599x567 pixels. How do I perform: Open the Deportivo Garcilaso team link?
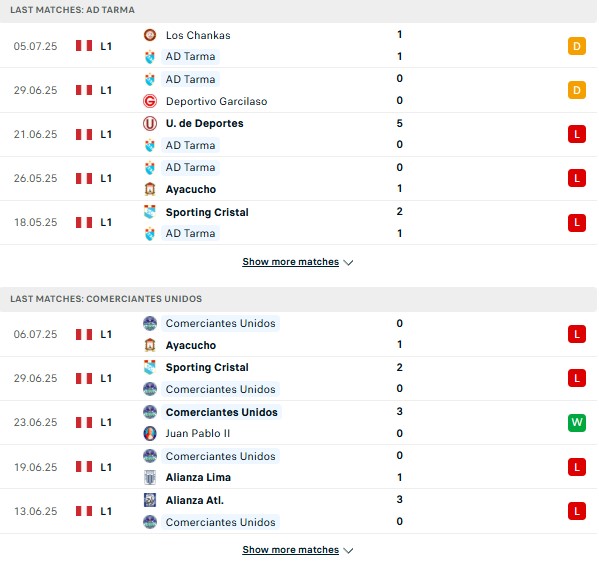[x=216, y=101]
